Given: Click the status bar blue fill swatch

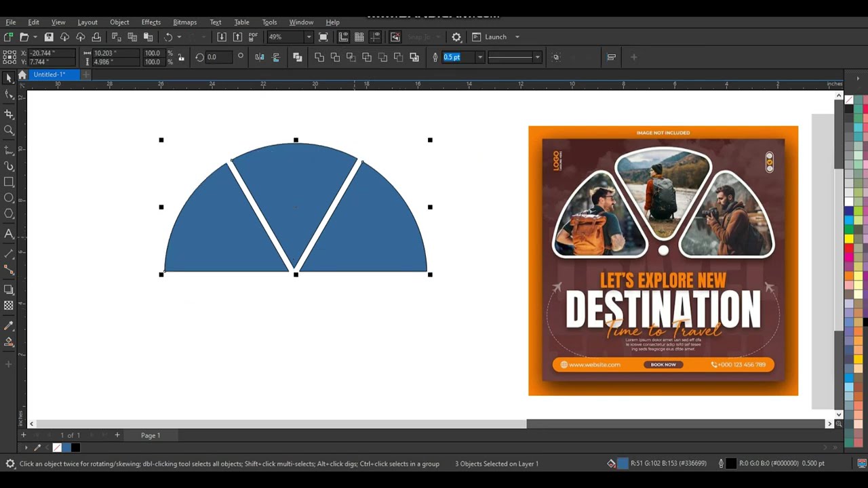Looking at the screenshot, I should (623, 464).
